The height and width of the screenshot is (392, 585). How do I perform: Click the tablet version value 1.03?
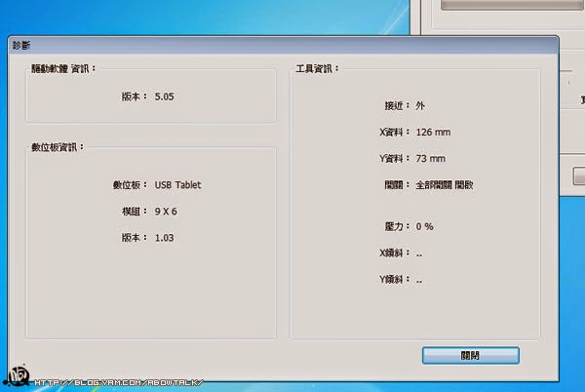click(x=164, y=238)
